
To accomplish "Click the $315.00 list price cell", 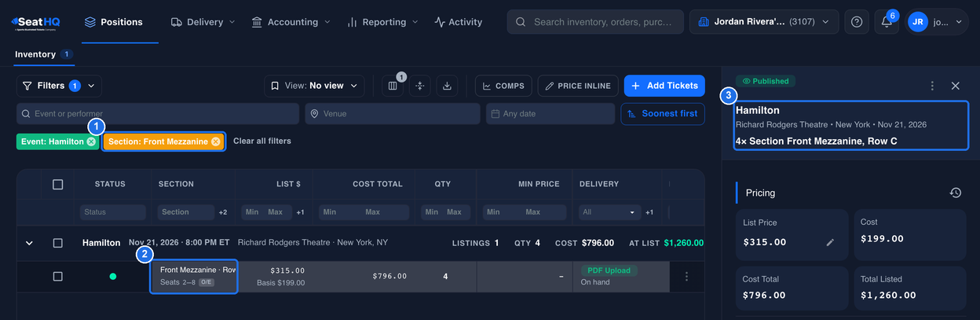I will pos(287,270).
